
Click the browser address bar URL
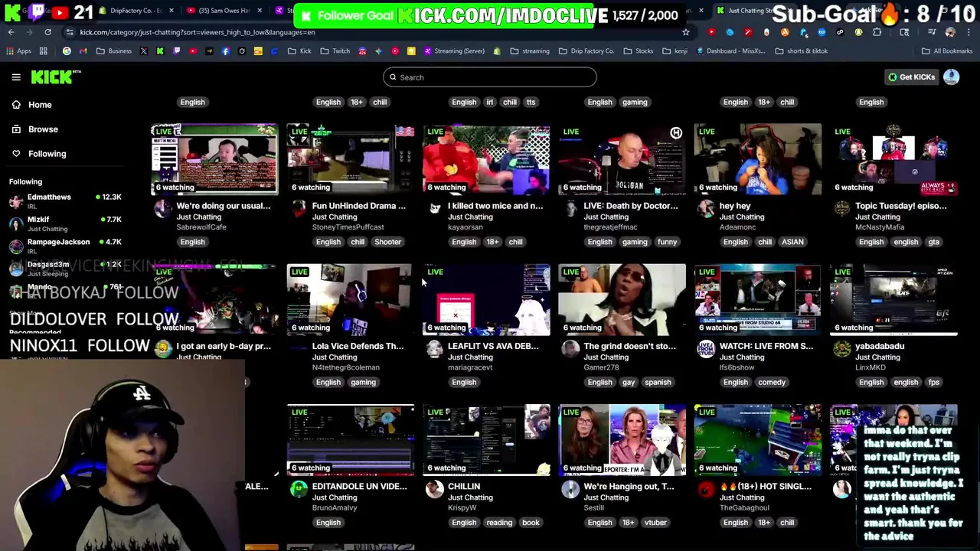tap(198, 32)
